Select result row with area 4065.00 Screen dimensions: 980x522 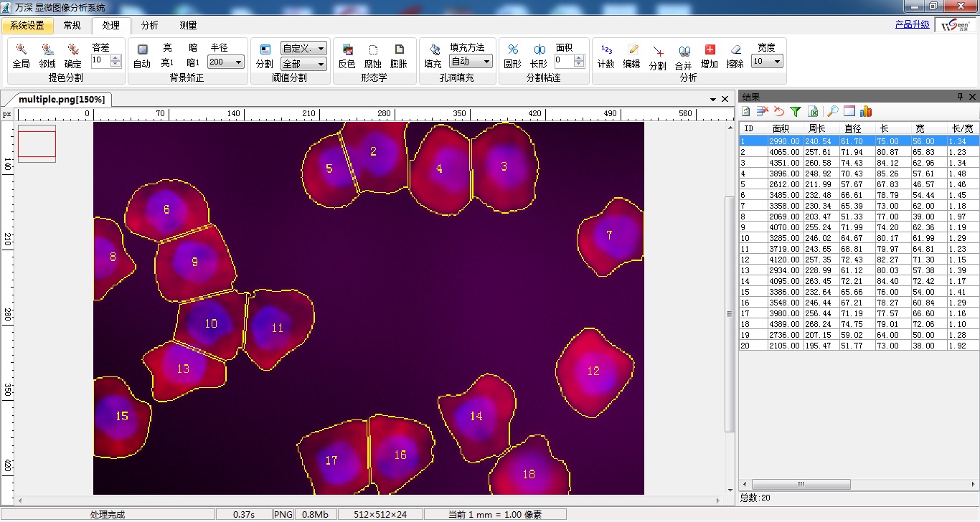tap(859, 152)
